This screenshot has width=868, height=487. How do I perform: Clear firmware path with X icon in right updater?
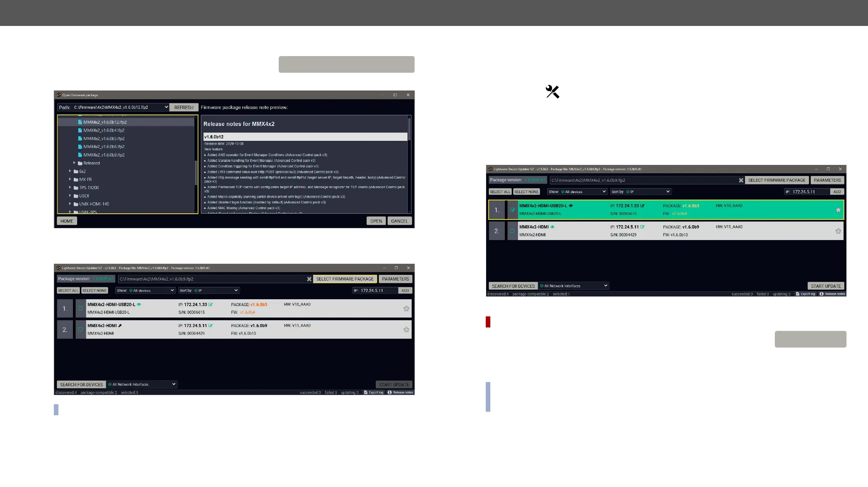click(741, 180)
